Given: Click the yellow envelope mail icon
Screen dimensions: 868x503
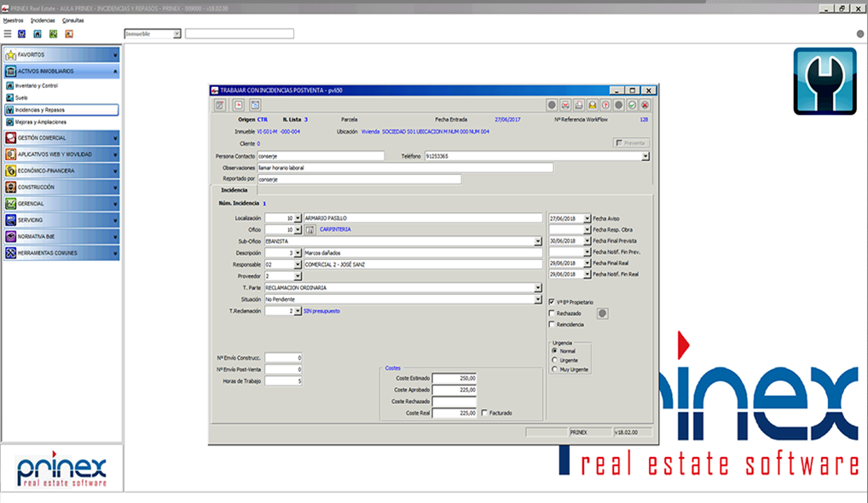Looking at the screenshot, I should 593,105.
